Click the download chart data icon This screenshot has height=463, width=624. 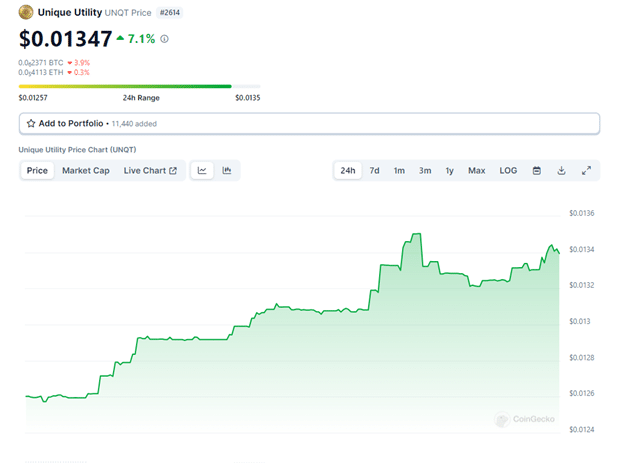(561, 171)
